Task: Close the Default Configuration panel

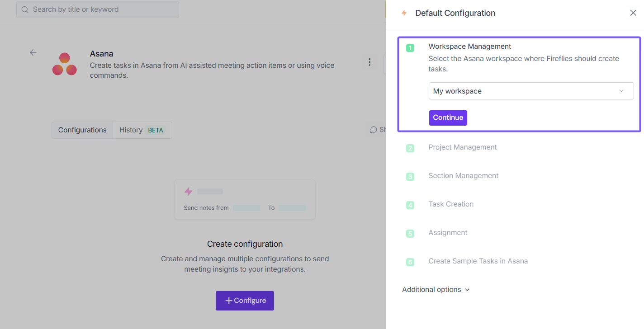Action: 633,13
